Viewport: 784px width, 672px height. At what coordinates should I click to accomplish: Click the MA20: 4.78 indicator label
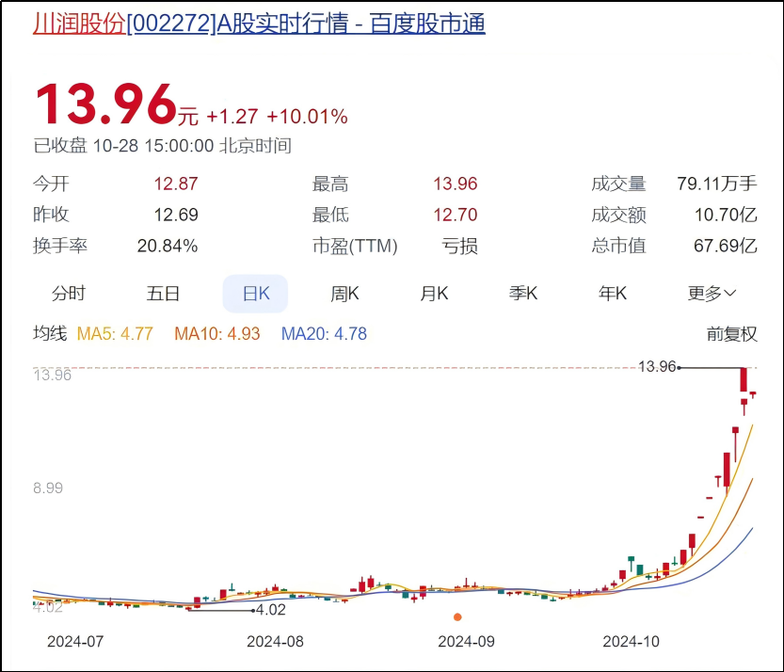(x=324, y=333)
